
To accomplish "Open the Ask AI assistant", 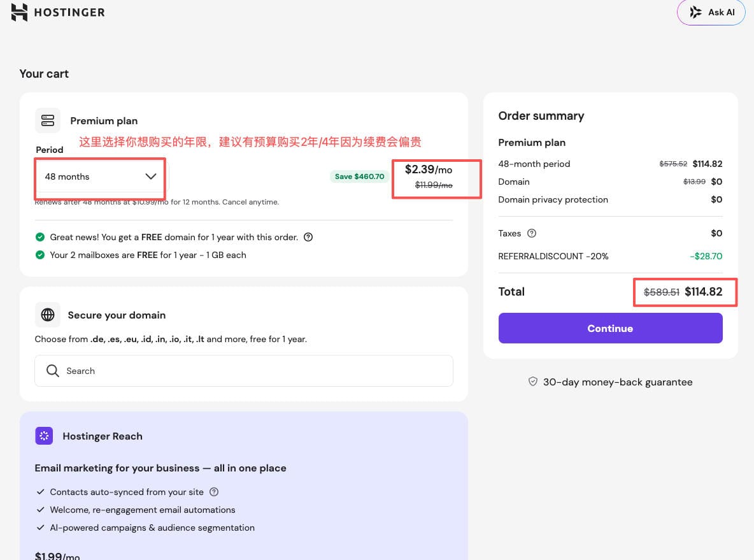I will (711, 12).
